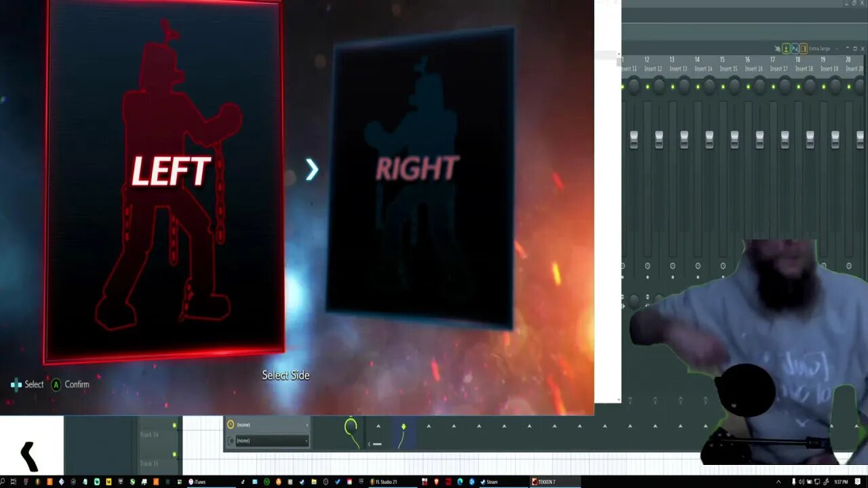This screenshot has height=488, width=868.
Task: Mute the Insert 20 track via green LED
Action: click(x=848, y=87)
